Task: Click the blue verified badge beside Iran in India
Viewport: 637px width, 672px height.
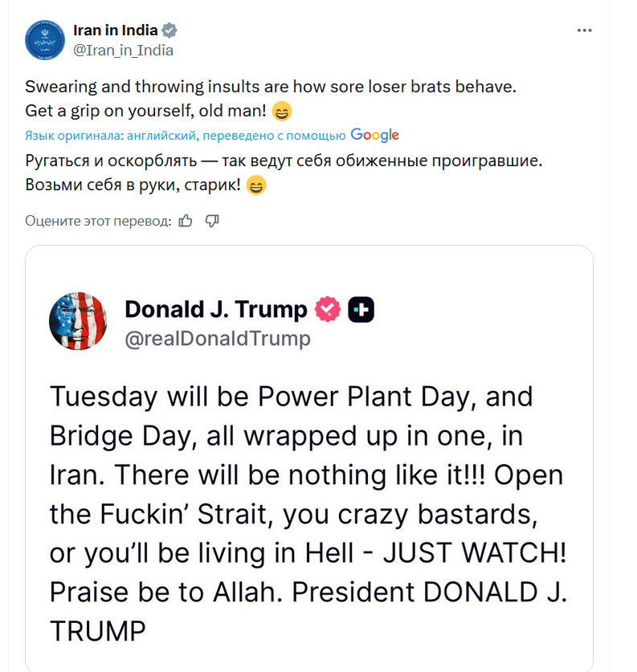Action: click(x=169, y=31)
